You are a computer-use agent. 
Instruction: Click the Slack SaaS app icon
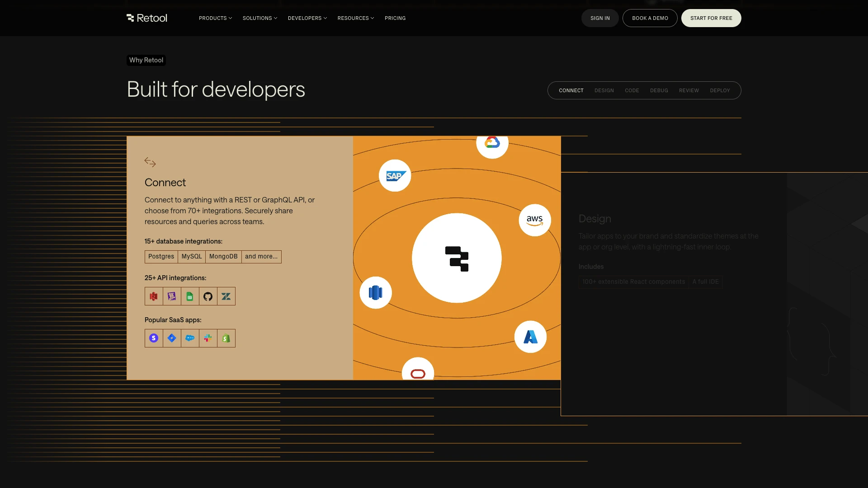point(208,338)
